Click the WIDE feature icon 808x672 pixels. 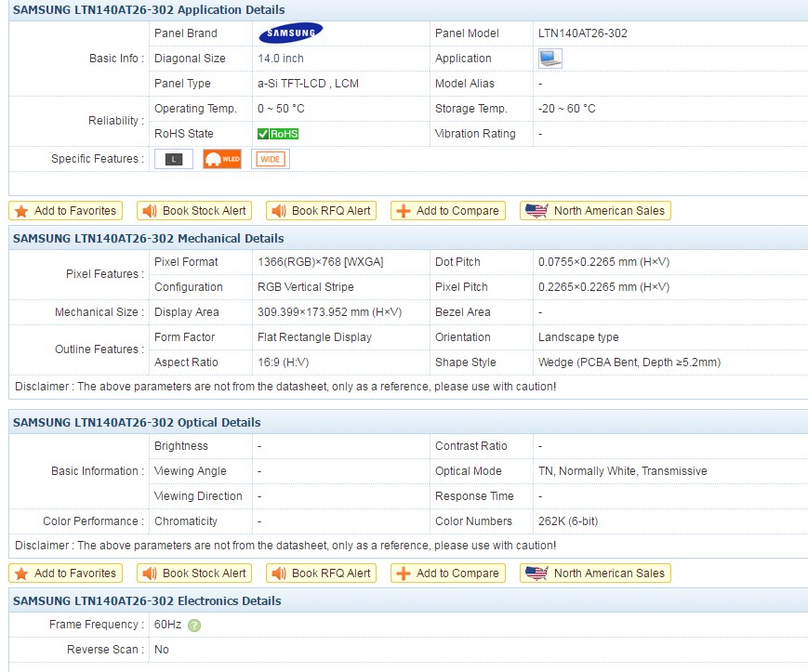coord(271,159)
